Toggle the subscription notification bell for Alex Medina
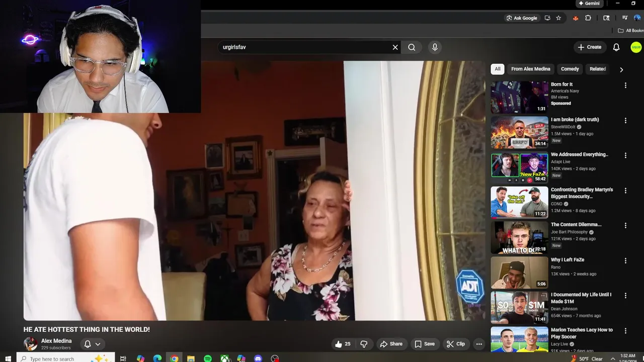This screenshot has height=362, width=644. [92, 344]
